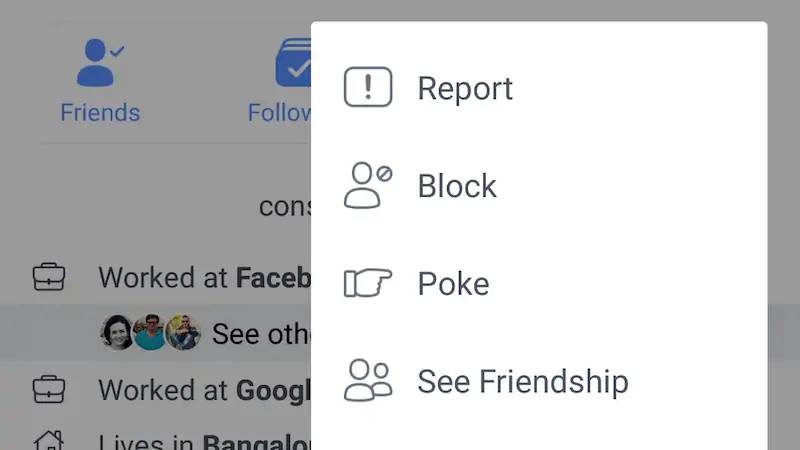Tap the middle coworker avatar thumbnail
Image resolution: width=800 pixels, height=450 pixels.
pos(150,333)
